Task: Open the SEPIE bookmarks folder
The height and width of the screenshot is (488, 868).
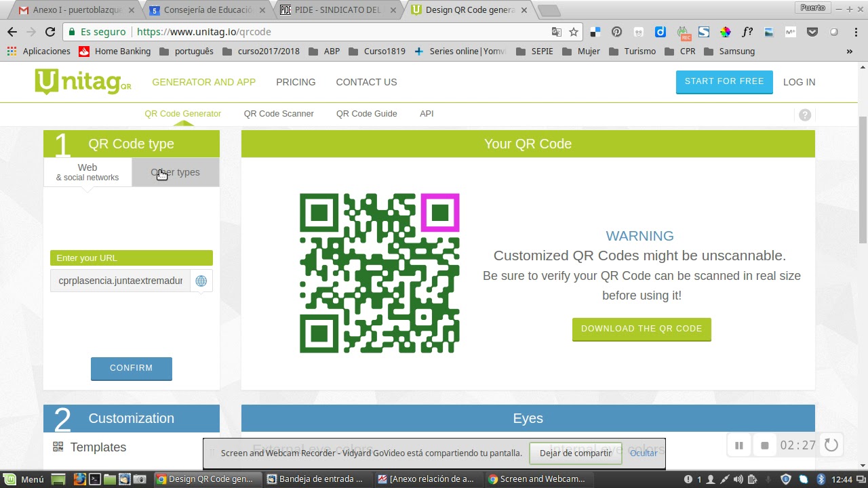Action: pos(535,51)
